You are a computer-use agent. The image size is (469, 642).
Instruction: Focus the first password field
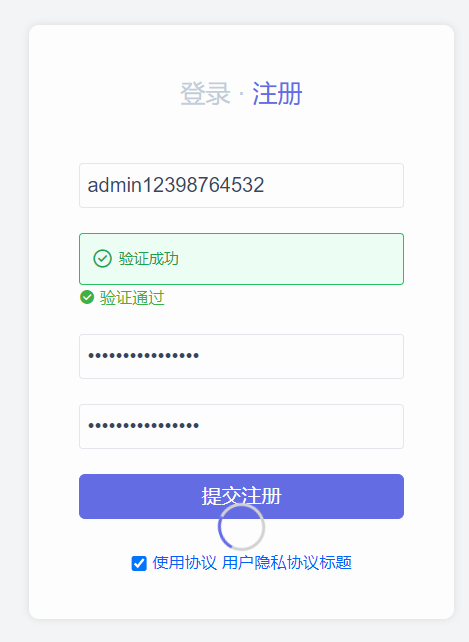(x=241, y=356)
